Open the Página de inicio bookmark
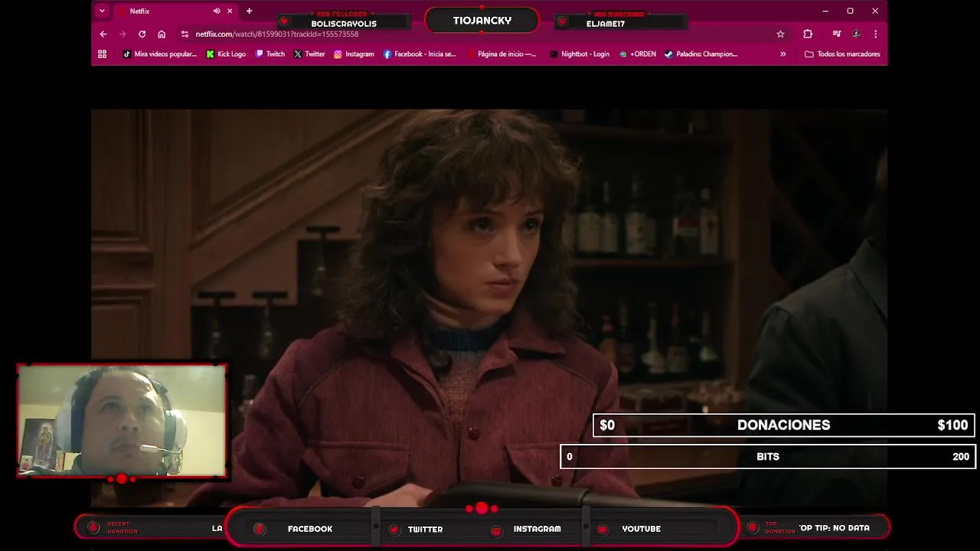980x551 pixels. [501, 54]
